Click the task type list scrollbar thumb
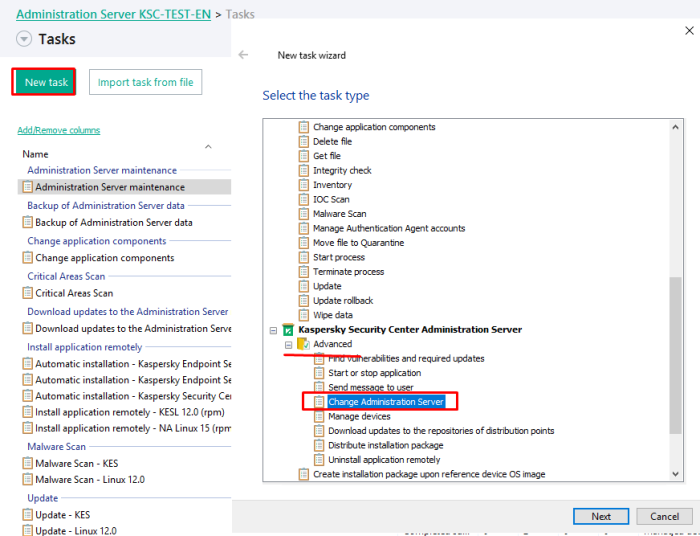Image resolution: width=700 pixels, height=536 pixels. click(675, 355)
